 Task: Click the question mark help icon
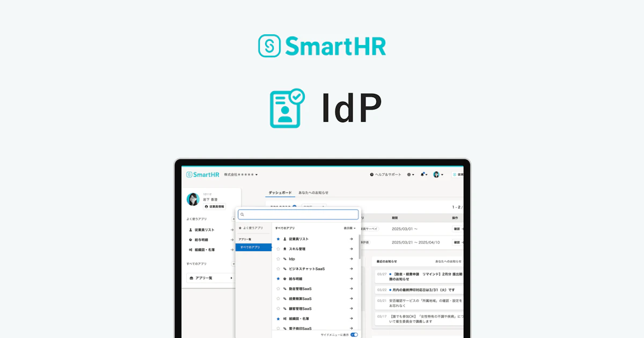371,174
